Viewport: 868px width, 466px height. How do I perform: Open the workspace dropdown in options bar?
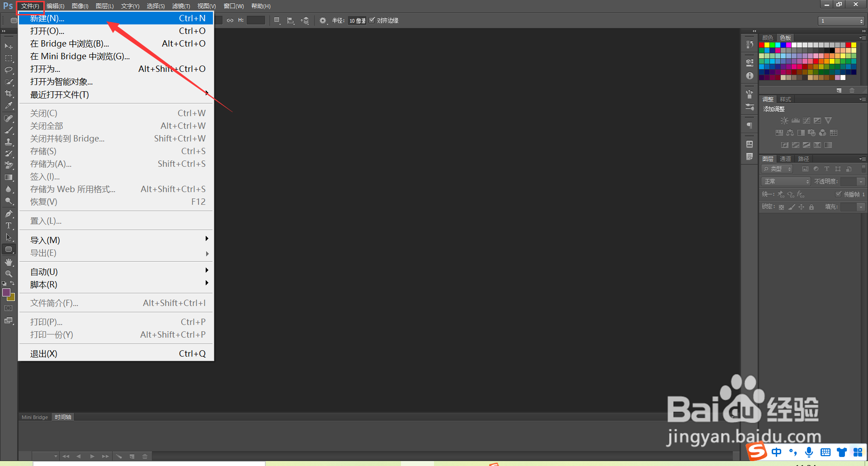tap(841, 21)
